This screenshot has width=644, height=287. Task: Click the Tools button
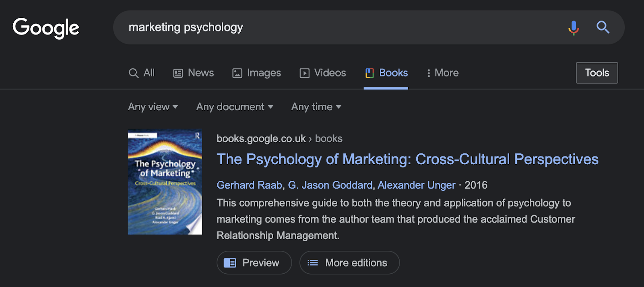(x=597, y=73)
